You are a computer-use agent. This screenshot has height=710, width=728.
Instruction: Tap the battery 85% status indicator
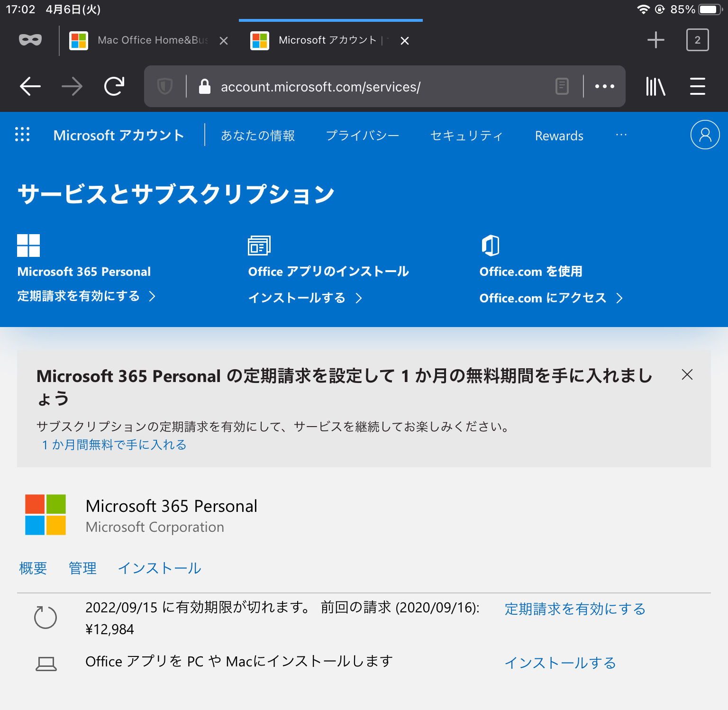pyautogui.click(x=696, y=9)
